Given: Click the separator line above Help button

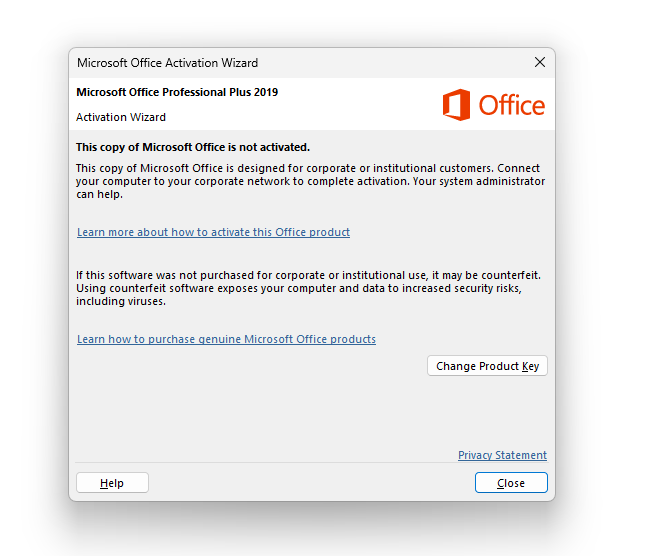Looking at the screenshot, I should [x=300, y=463].
